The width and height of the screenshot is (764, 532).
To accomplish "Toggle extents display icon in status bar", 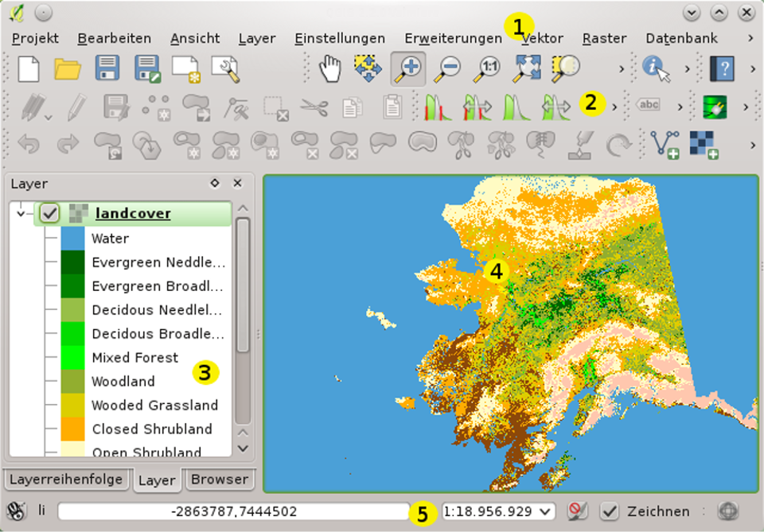I will click(x=16, y=511).
